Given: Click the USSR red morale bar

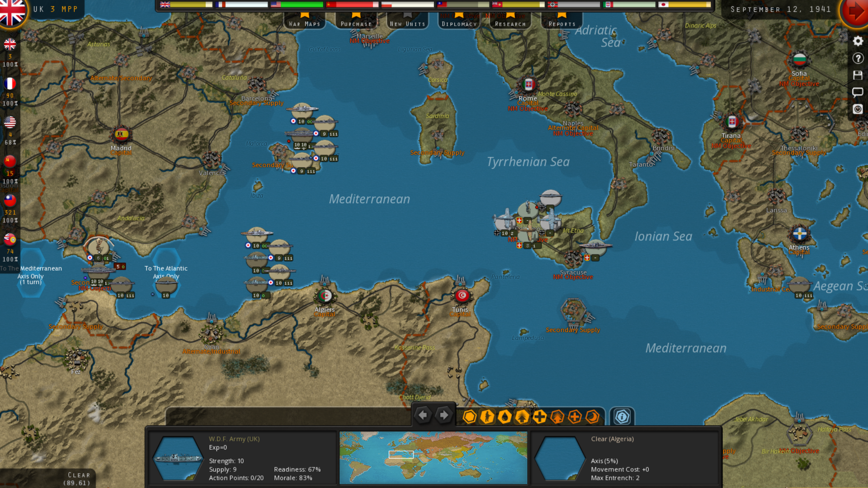Looking at the screenshot, I should click(353, 5).
